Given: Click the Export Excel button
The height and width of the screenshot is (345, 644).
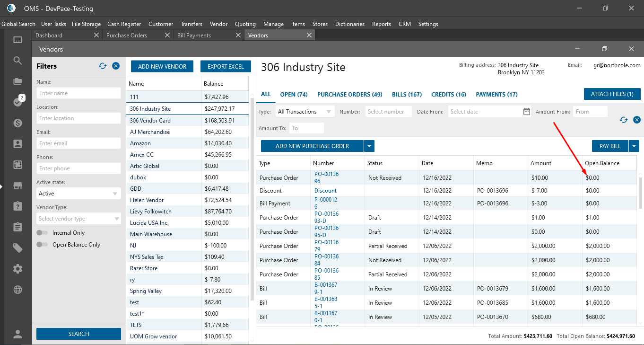Looking at the screenshot, I should 226,67.
